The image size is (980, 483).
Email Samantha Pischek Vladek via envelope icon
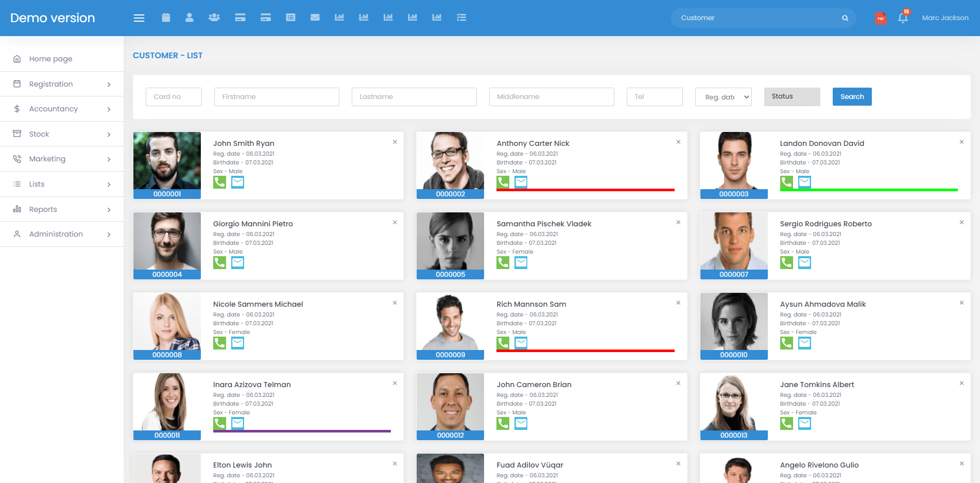pos(521,262)
